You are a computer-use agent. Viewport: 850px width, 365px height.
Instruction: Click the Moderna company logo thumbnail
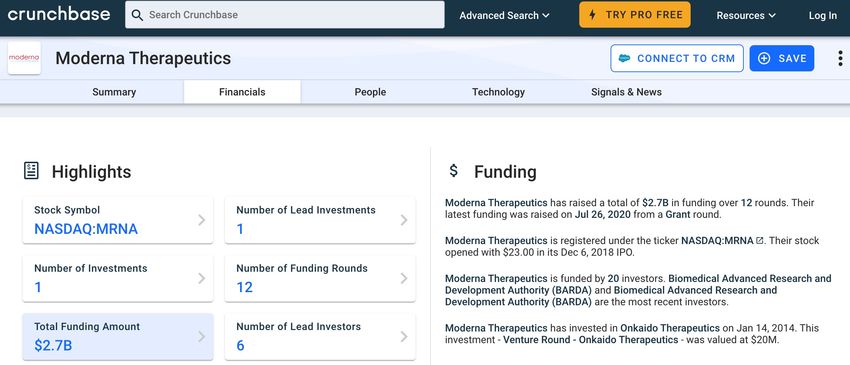[24, 58]
